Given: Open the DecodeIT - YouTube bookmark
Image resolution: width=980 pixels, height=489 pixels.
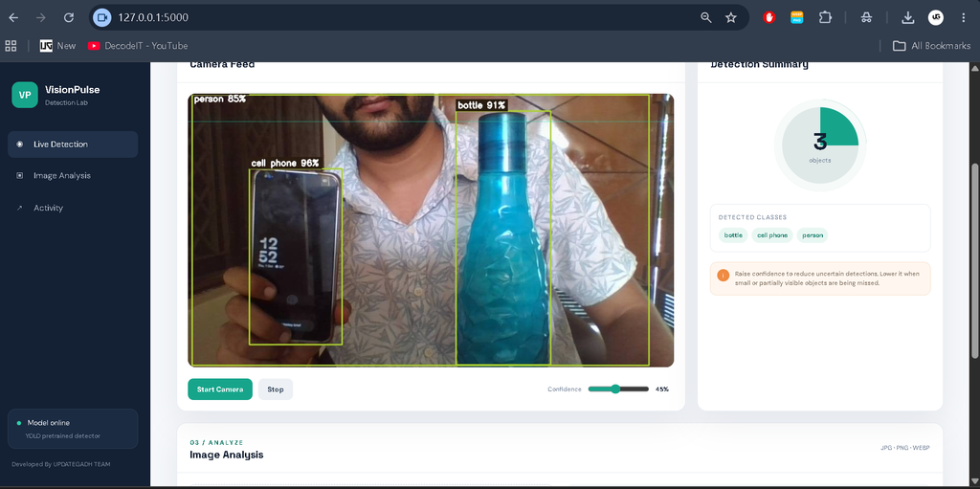Looking at the screenshot, I should pyautogui.click(x=138, y=46).
